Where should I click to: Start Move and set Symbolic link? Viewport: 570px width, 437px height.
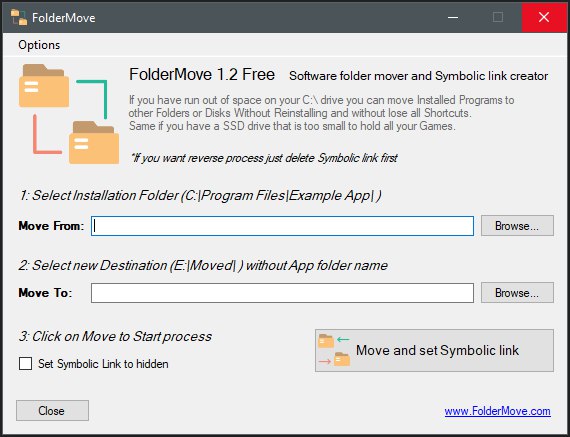[x=434, y=350]
